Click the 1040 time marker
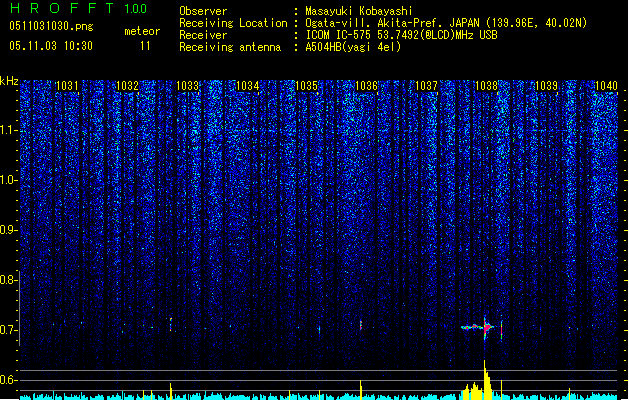The image size is (629, 400). [x=606, y=86]
